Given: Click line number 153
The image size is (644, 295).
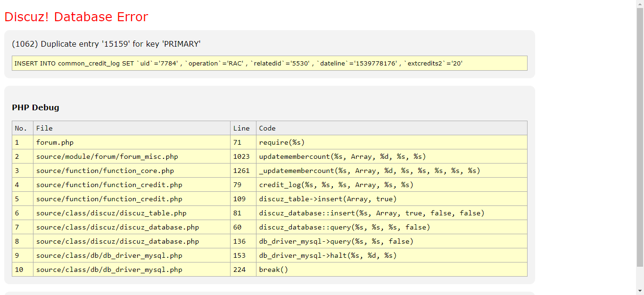Looking at the screenshot, I should click(239, 255).
